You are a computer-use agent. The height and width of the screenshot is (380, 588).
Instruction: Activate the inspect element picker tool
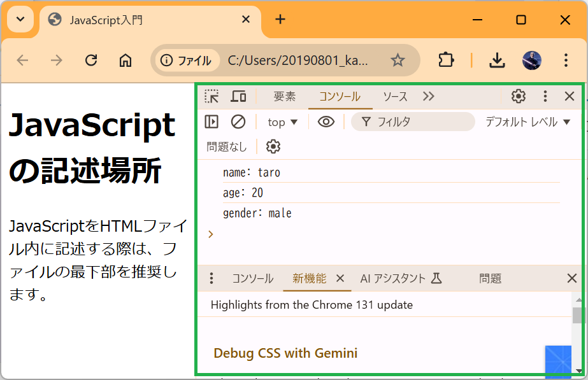click(x=212, y=96)
